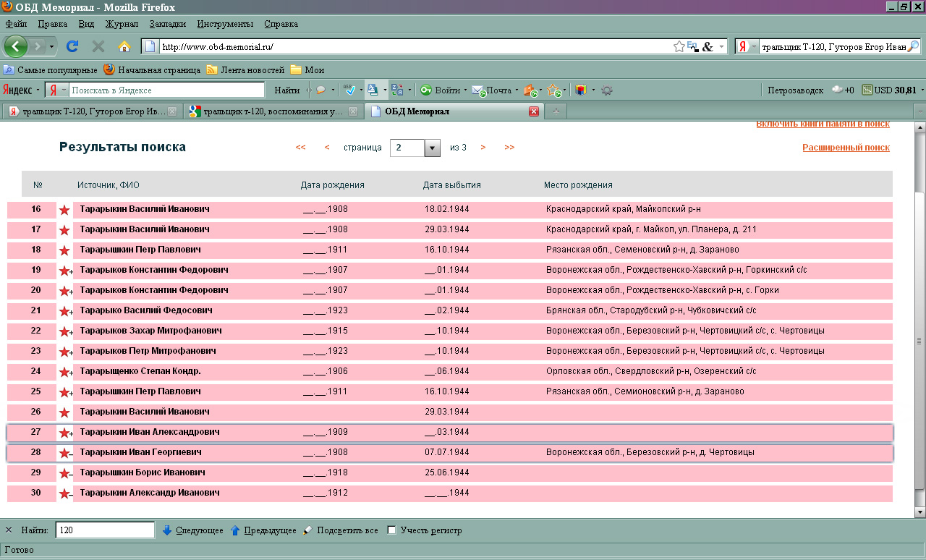Image resolution: width=926 pixels, height=560 pixels.
Task: Click the Yandex Почта mail icon
Action: tap(478, 90)
